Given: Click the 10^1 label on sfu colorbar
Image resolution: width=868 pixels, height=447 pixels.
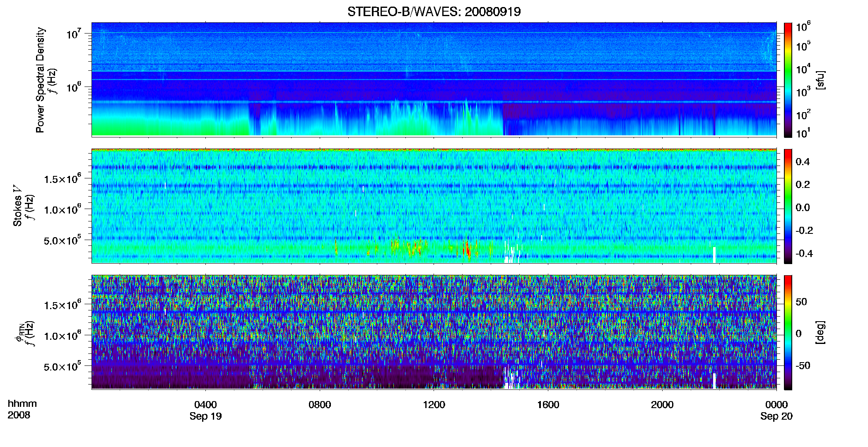Looking at the screenshot, I should point(803,133).
